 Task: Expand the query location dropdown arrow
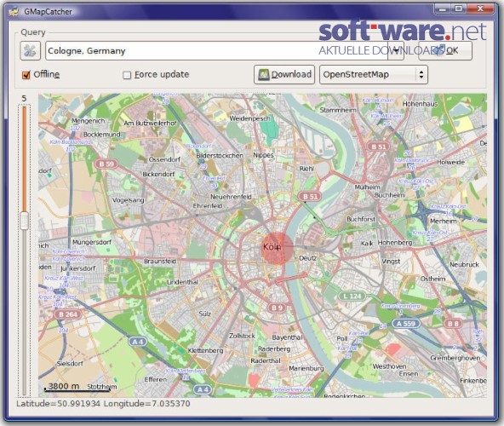point(396,51)
